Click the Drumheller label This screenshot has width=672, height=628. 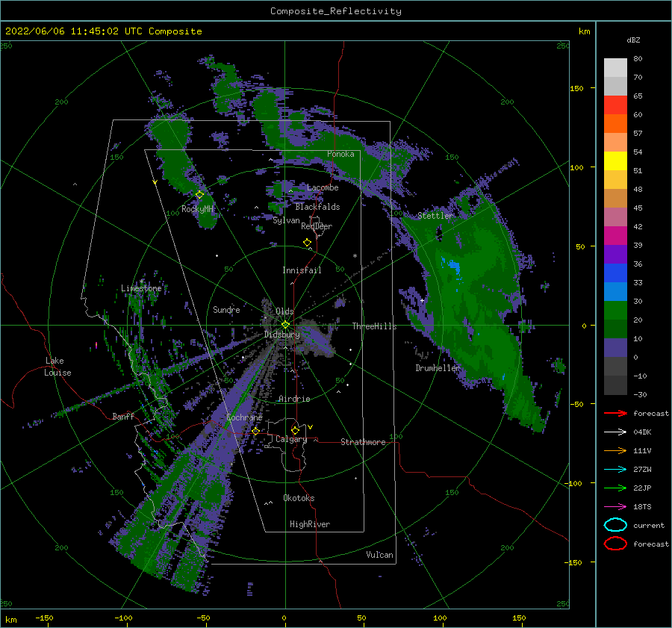coord(438,368)
